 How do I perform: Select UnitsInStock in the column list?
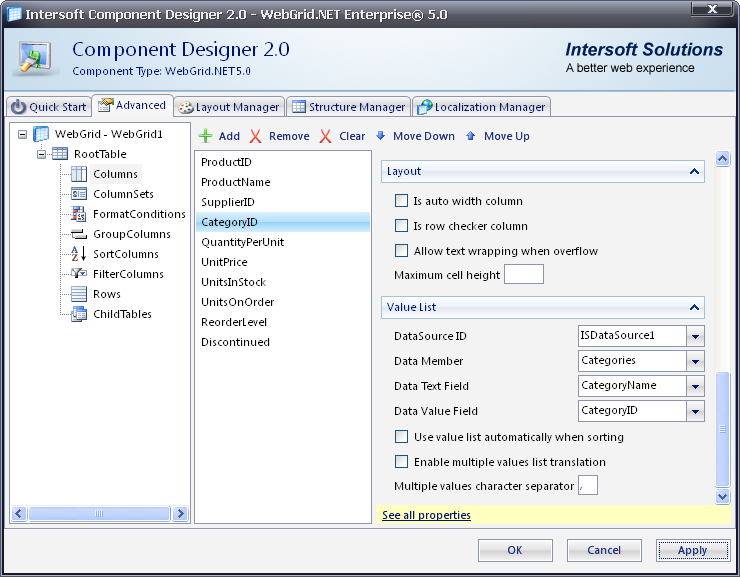click(283, 282)
